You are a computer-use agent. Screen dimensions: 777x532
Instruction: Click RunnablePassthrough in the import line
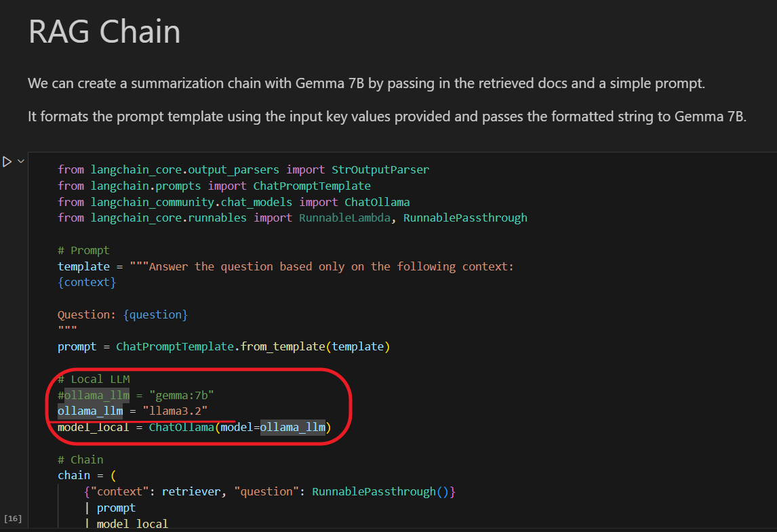465,218
